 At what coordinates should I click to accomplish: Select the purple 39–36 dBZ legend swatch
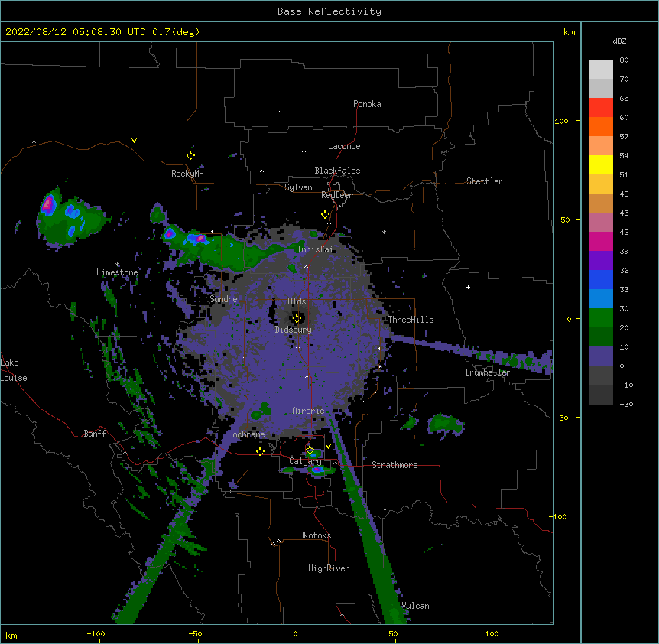coord(601,261)
